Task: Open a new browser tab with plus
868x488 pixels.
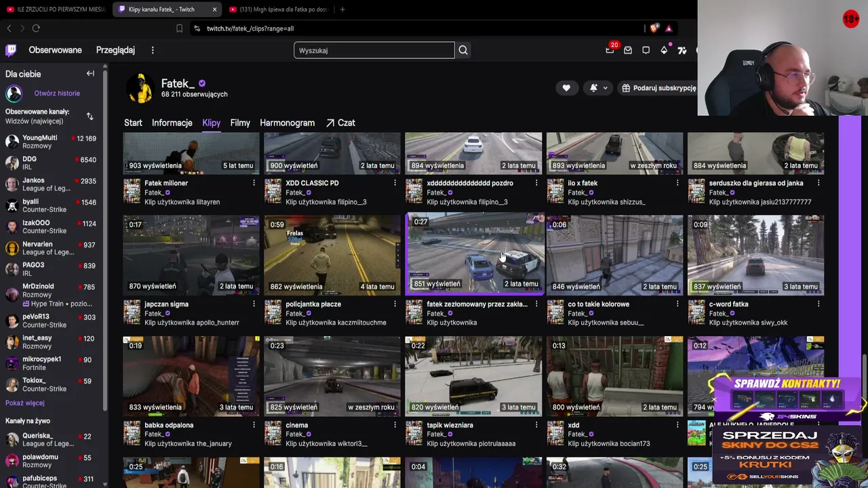Action: click(x=342, y=9)
